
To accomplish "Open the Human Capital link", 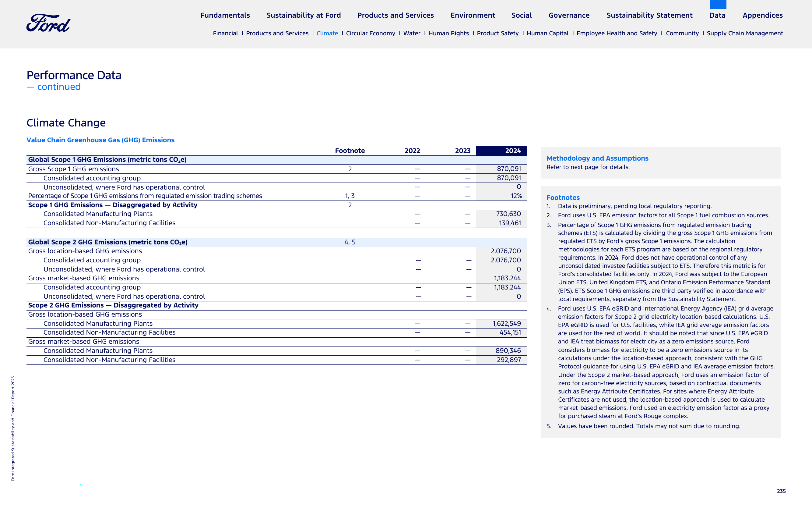I will click(547, 33).
